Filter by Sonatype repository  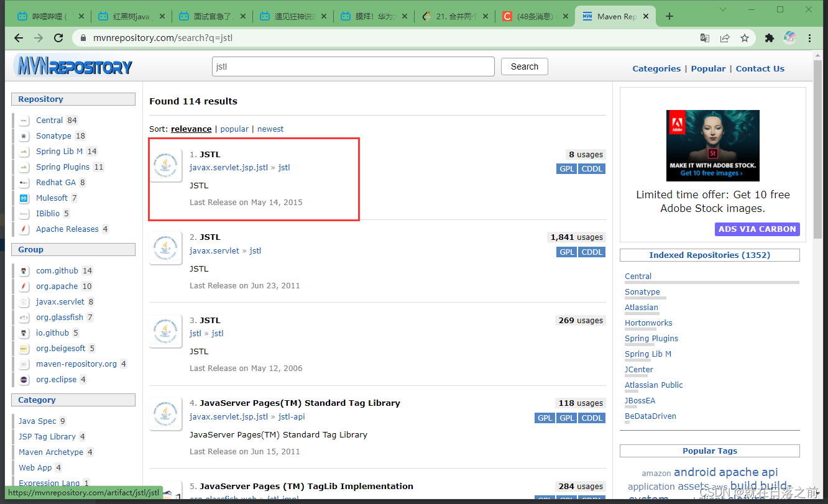[x=53, y=136]
